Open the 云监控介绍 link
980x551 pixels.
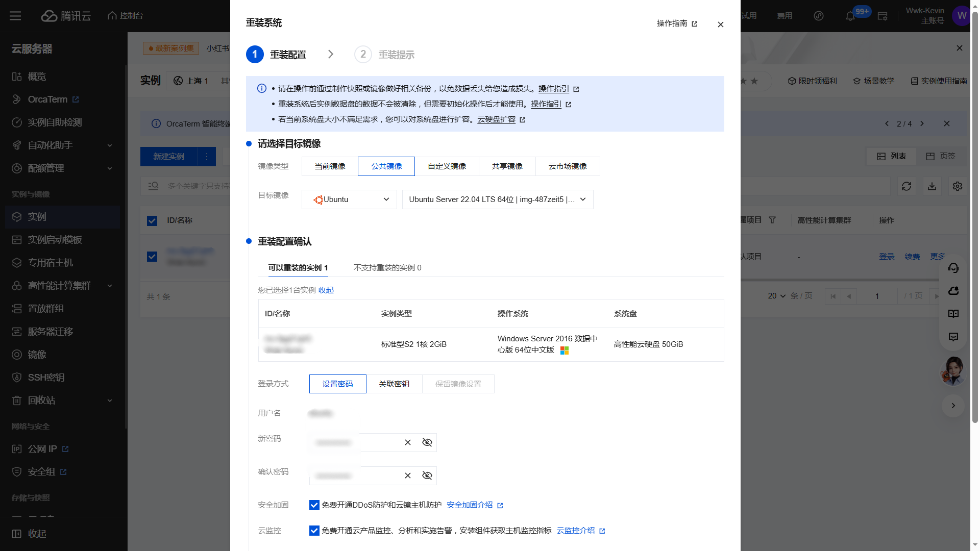click(581, 531)
